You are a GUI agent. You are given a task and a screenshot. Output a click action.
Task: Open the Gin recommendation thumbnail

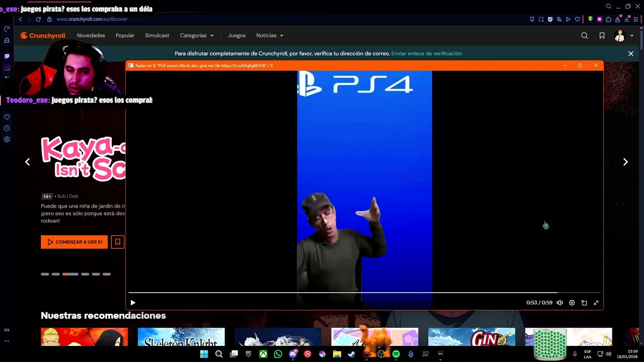point(471,337)
